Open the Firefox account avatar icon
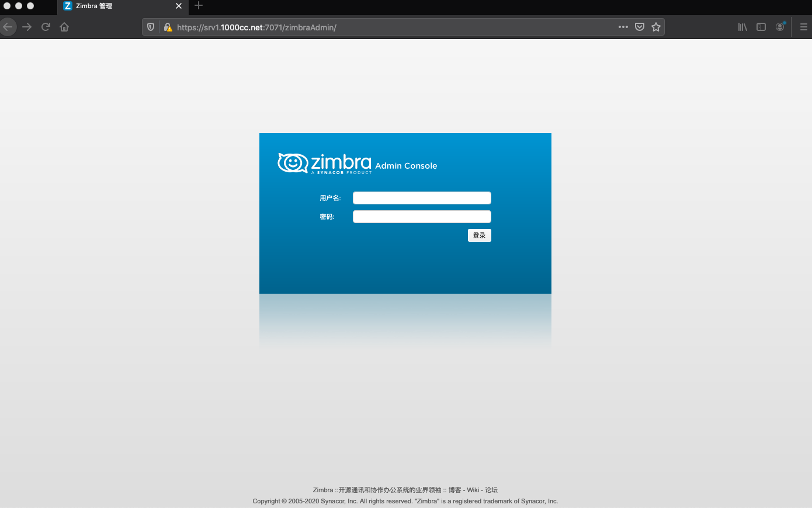Screen dimensions: 812x508 coord(780,27)
